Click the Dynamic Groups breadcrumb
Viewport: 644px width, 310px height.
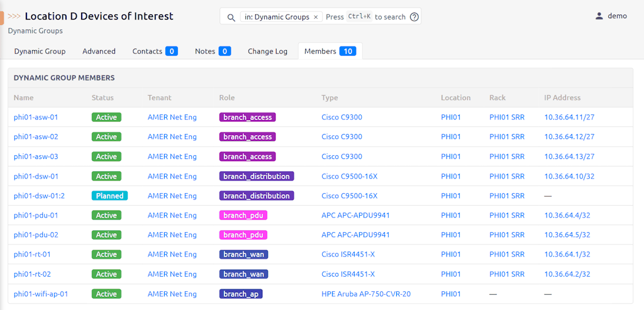point(35,30)
